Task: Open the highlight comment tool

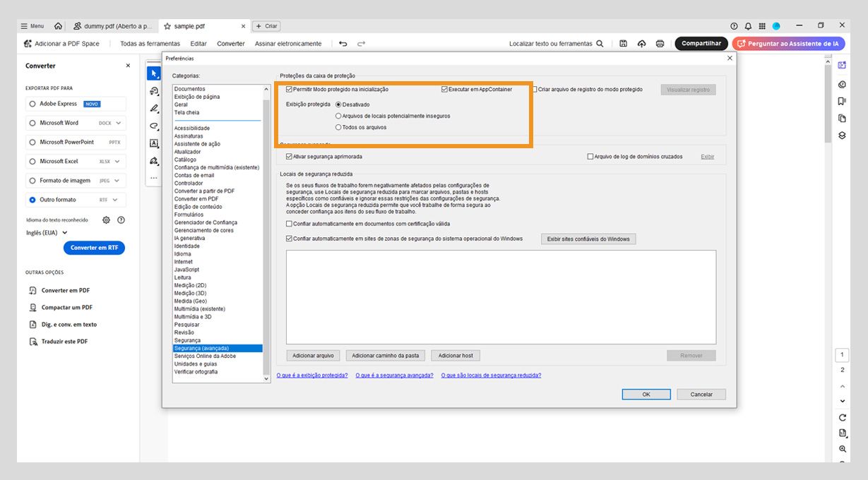Action: coord(153,90)
